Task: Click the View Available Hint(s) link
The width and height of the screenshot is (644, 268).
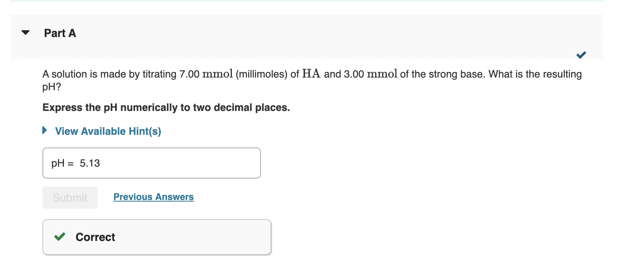Action: [108, 131]
